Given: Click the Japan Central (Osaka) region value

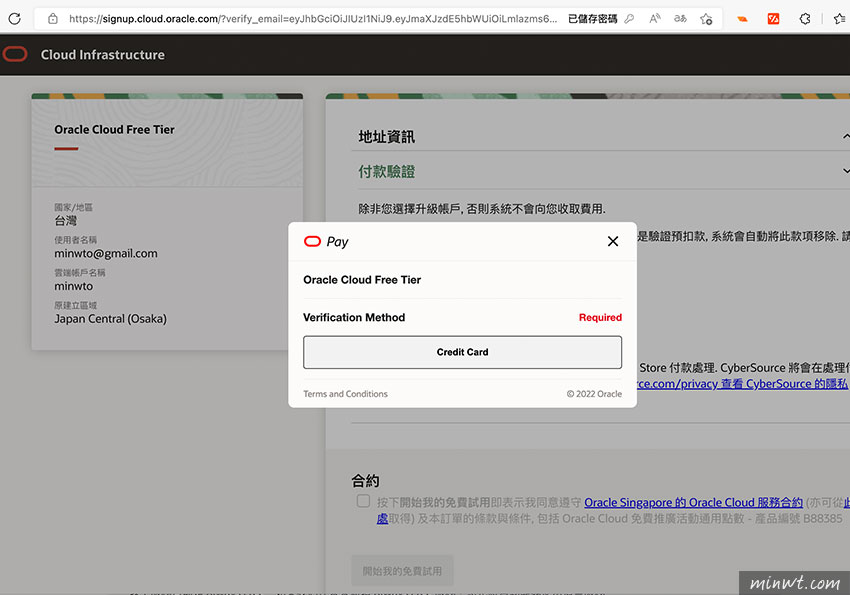Looking at the screenshot, I should (x=111, y=319).
